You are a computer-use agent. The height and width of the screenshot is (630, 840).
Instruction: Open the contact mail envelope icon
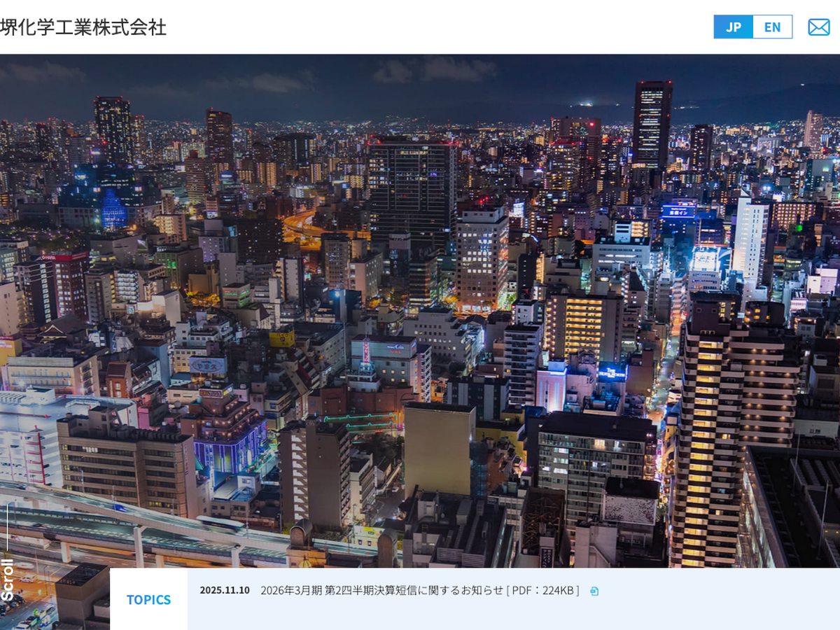pos(818,27)
